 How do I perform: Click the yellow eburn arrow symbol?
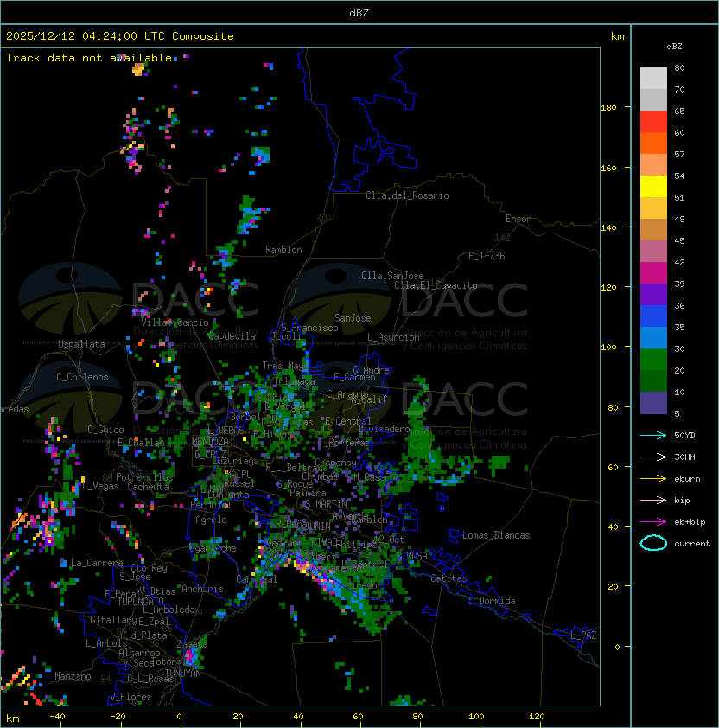click(653, 479)
